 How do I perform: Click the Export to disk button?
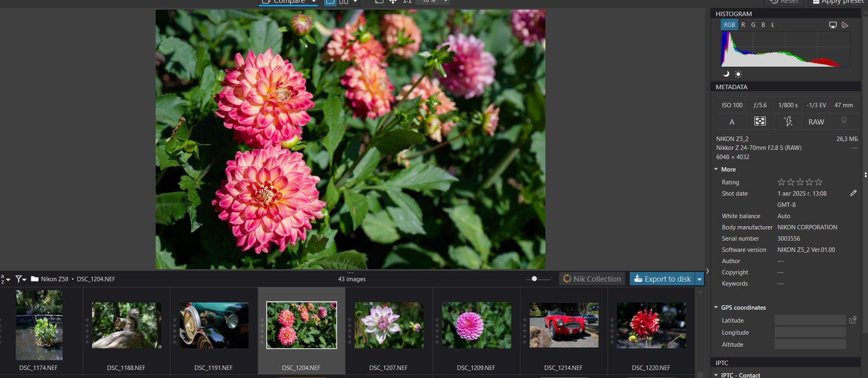(662, 279)
